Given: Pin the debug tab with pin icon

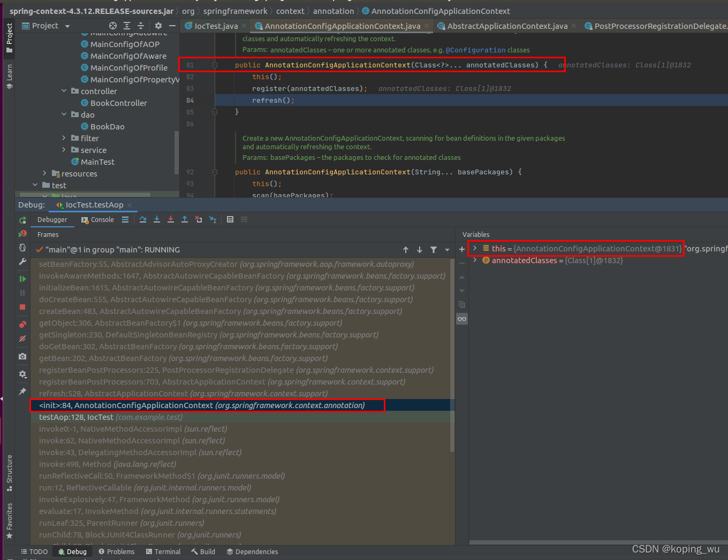Looking at the screenshot, I should coord(22,392).
